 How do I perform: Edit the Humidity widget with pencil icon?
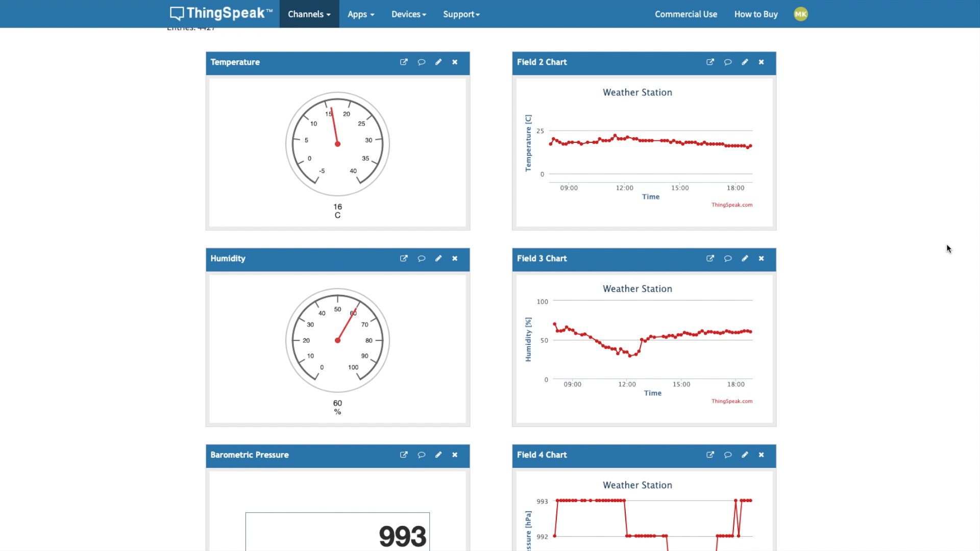(438, 259)
